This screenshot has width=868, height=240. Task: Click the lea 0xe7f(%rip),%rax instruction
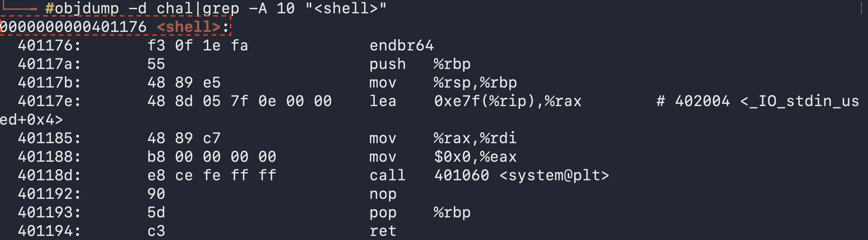tap(475, 101)
